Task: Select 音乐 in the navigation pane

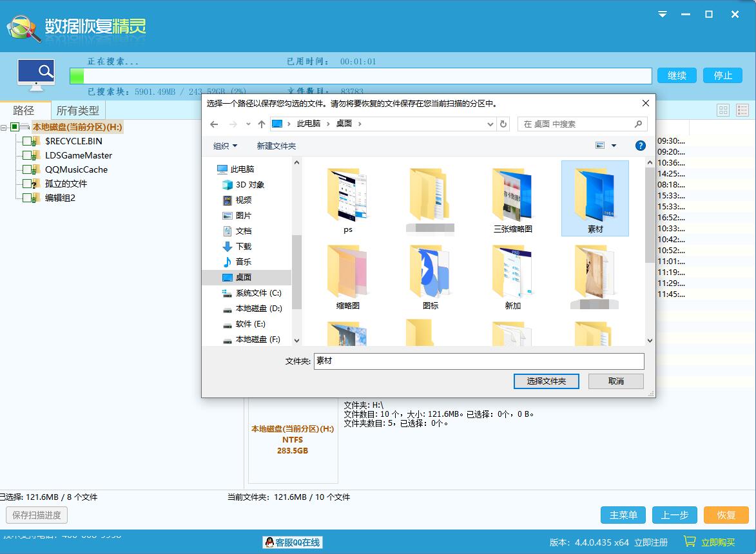Action: (237, 262)
